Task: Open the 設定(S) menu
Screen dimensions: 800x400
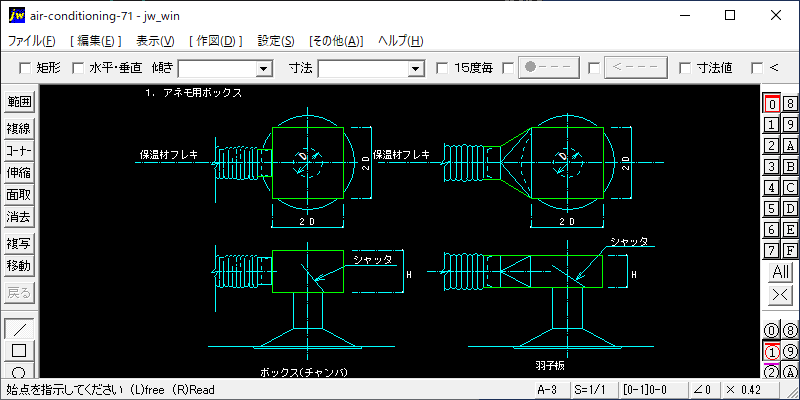Action: tap(276, 41)
